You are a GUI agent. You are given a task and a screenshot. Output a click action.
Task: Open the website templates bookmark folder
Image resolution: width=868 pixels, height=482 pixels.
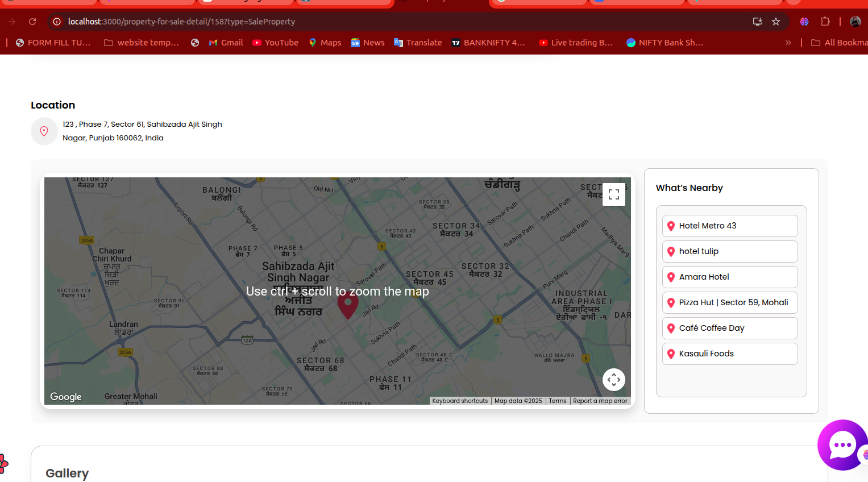(x=142, y=43)
